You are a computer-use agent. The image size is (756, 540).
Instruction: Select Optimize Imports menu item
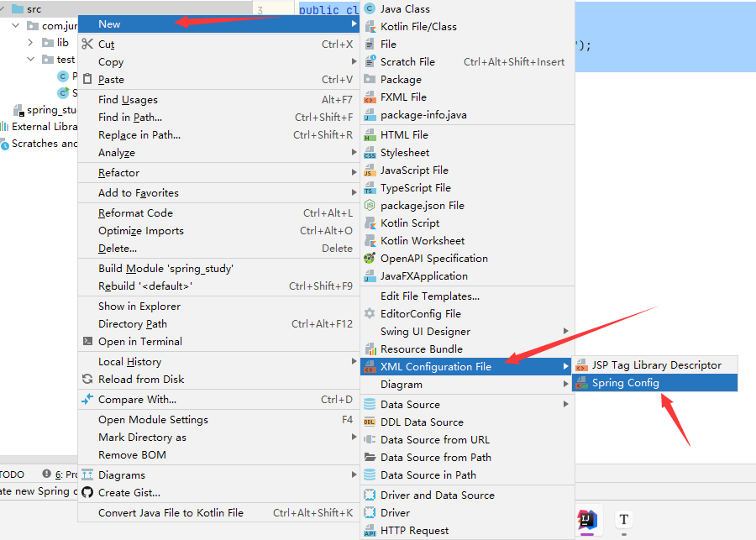point(218,230)
